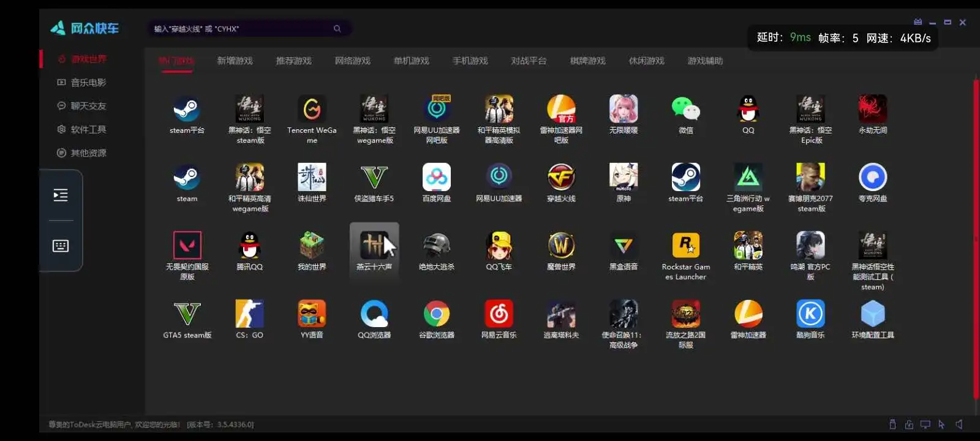Select 软件工具 in the sidebar

[x=82, y=129]
